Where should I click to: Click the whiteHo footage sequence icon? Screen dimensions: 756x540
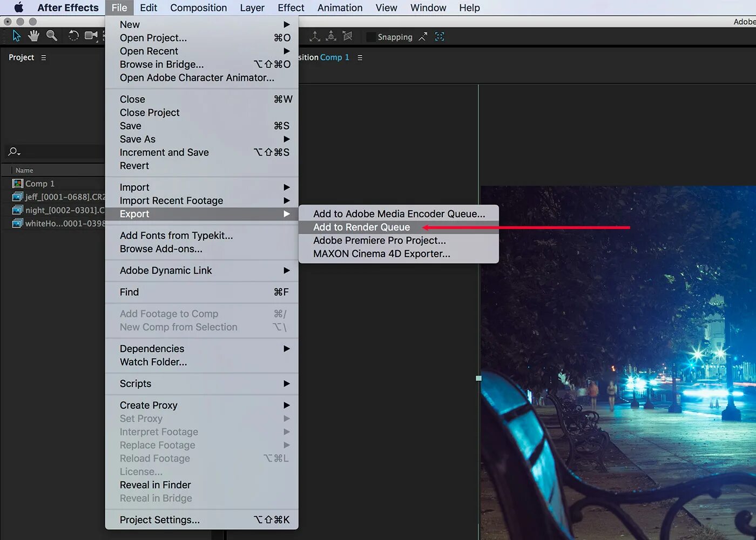18,224
